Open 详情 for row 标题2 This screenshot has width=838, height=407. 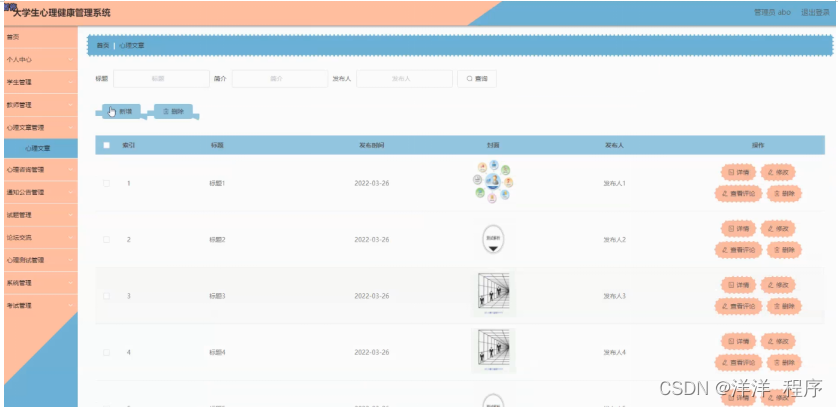click(738, 229)
